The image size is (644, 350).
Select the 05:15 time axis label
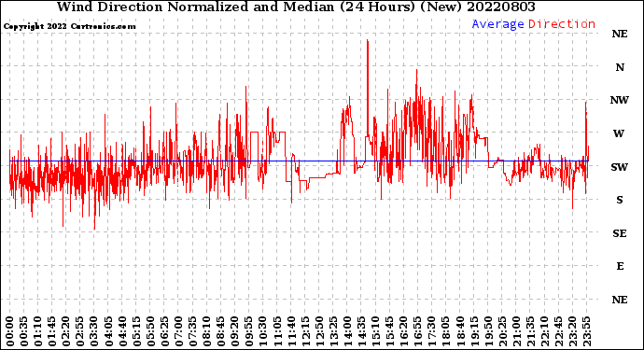tap(136, 331)
